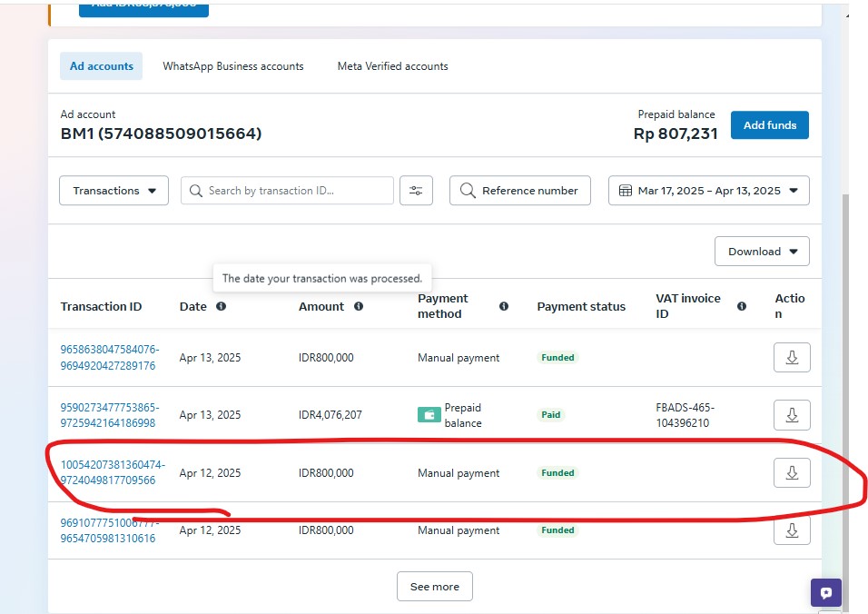Open the purple chat support icon
868x614 pixels.
click(826, 593)
